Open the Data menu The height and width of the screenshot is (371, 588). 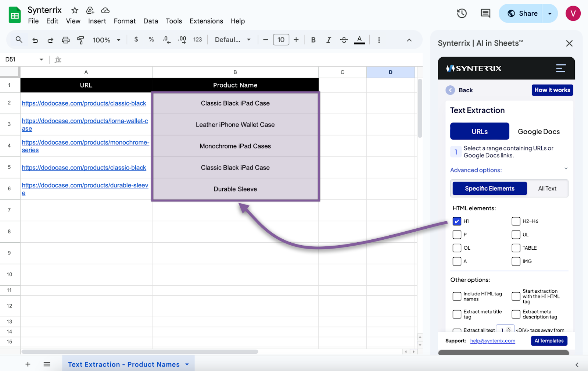(151, 21)
